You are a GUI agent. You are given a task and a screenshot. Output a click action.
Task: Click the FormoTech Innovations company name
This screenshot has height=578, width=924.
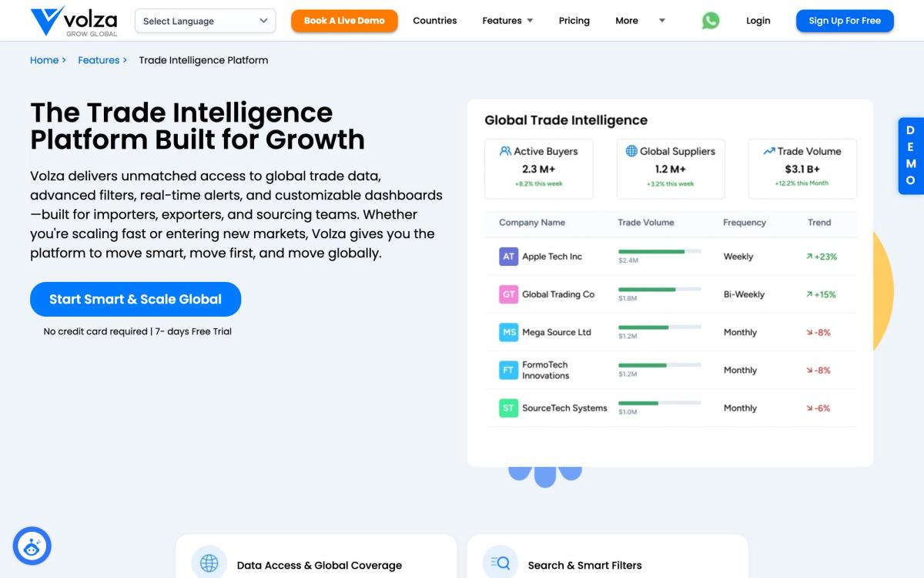coord(546,370)
